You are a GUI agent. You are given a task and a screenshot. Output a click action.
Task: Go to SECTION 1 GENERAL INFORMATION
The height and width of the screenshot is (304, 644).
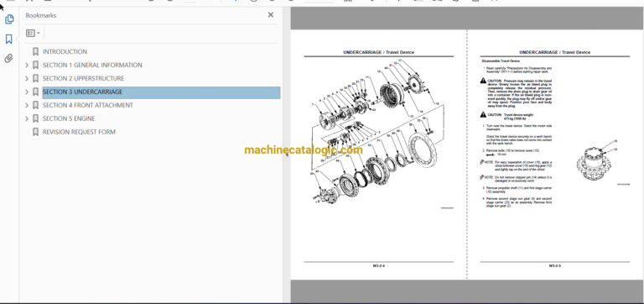(x=92, y=65)
